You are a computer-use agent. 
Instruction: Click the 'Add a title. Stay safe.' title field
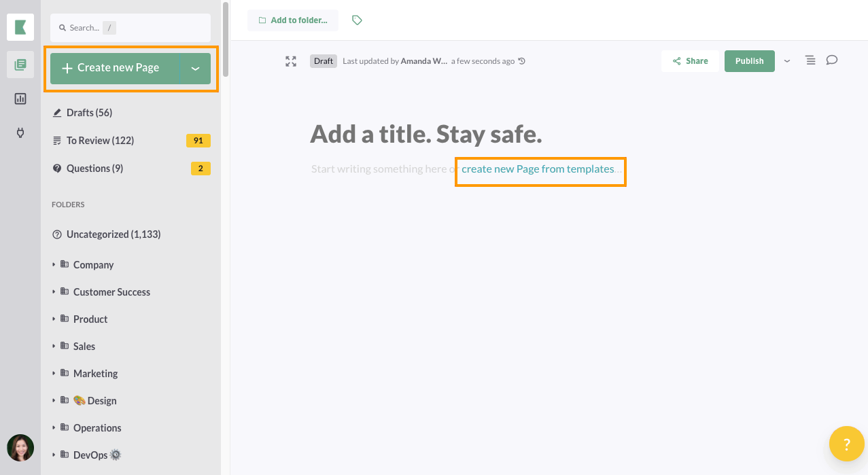[426, 135]
